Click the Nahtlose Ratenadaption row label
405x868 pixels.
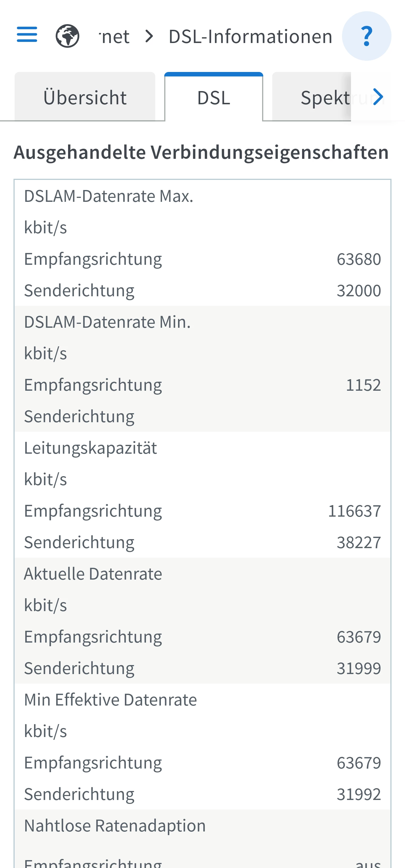(115, 826)
